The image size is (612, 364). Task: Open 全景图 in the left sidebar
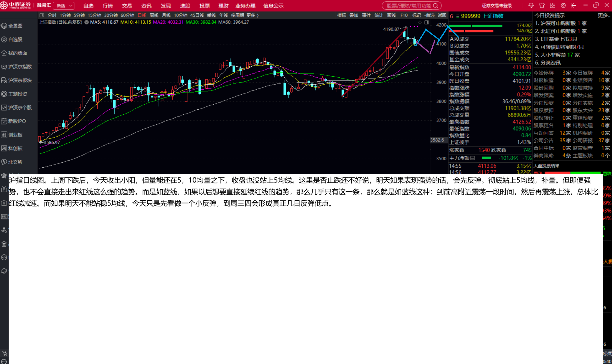click(x=15, y=26)
